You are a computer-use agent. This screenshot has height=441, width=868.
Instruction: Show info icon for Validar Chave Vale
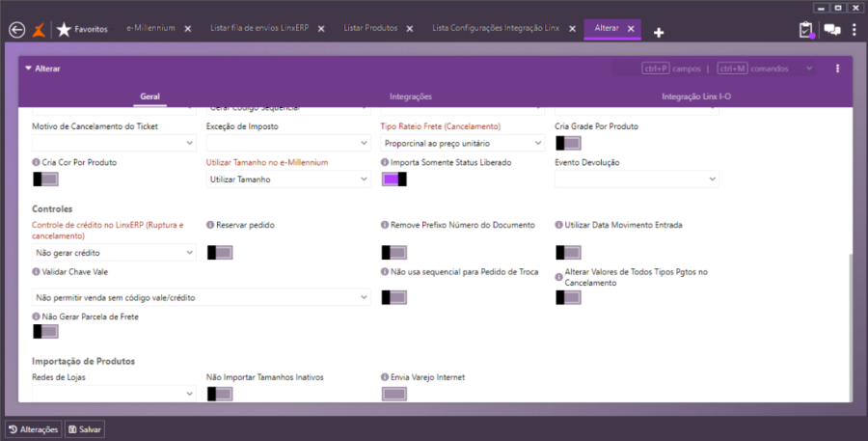[36, 272]
